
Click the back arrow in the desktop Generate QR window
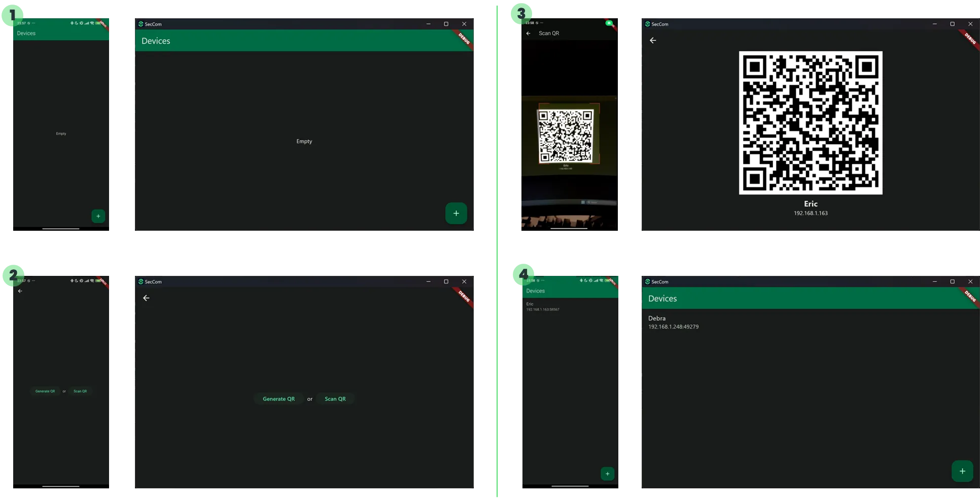point(146,298)
